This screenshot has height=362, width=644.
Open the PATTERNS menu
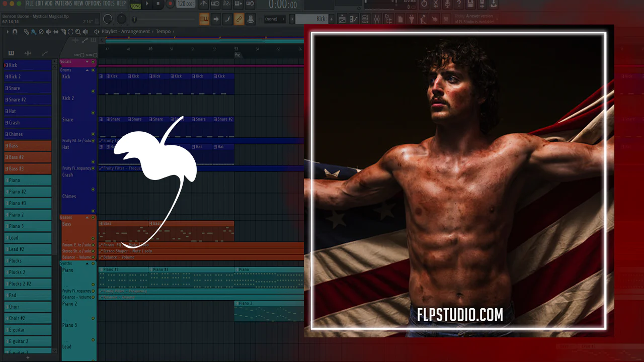point(63,4)
